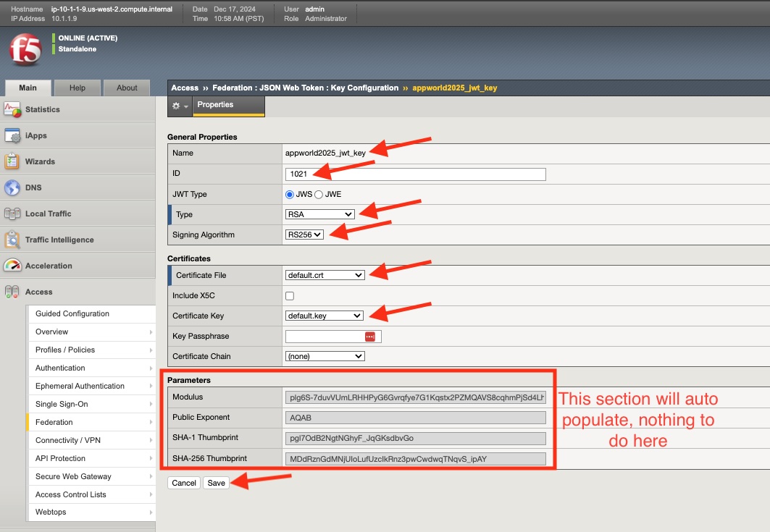Open the Secure Web Gateway menu item
Screen dimensions: 770x532
[91, 476]
